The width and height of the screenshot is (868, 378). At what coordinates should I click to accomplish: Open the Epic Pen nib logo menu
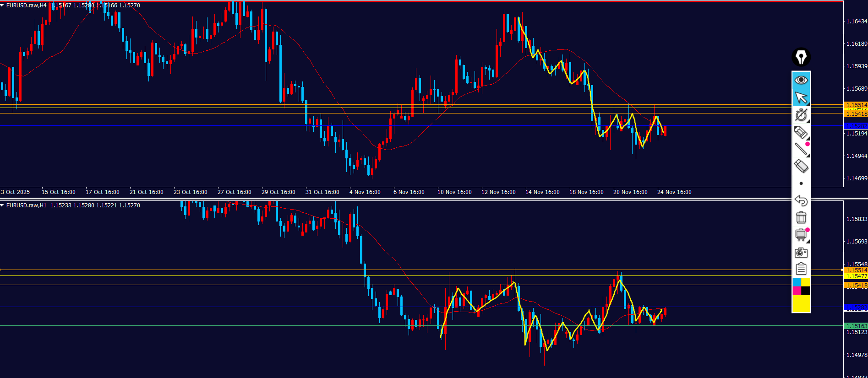(x=801, y=57)
